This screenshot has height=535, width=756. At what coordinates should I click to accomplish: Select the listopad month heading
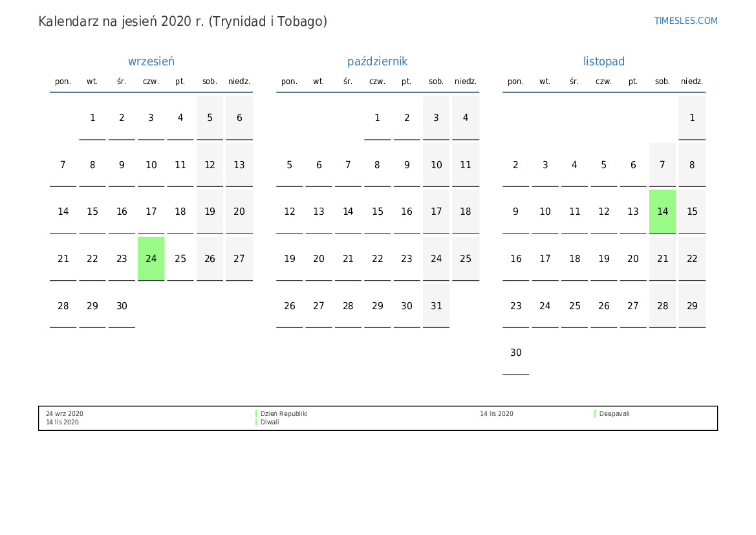[x=603, y=61]
